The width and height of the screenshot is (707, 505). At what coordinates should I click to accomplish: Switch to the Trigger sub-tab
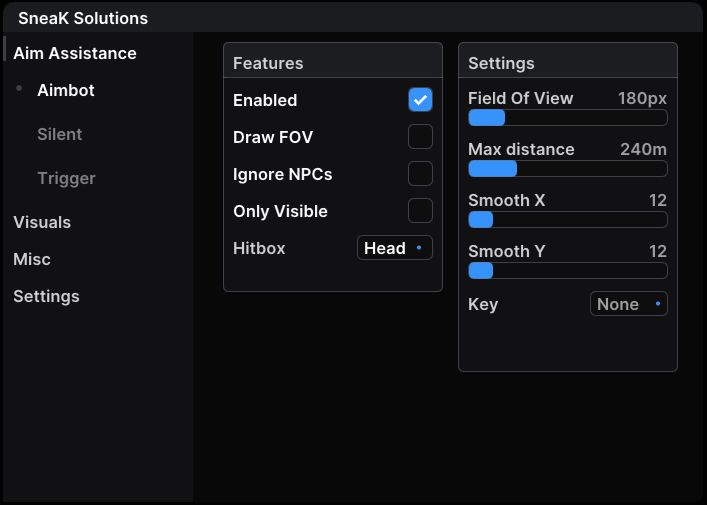(66, 178)
